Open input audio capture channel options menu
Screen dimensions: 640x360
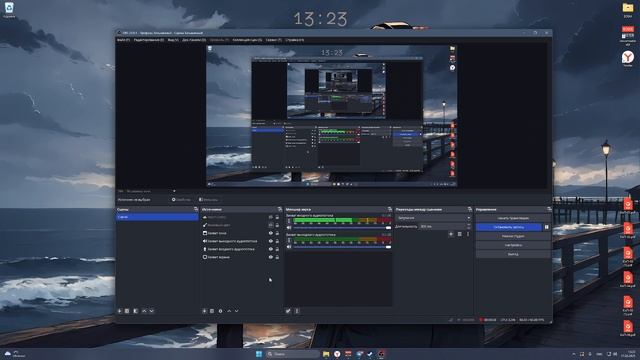(x=289, y=221)
